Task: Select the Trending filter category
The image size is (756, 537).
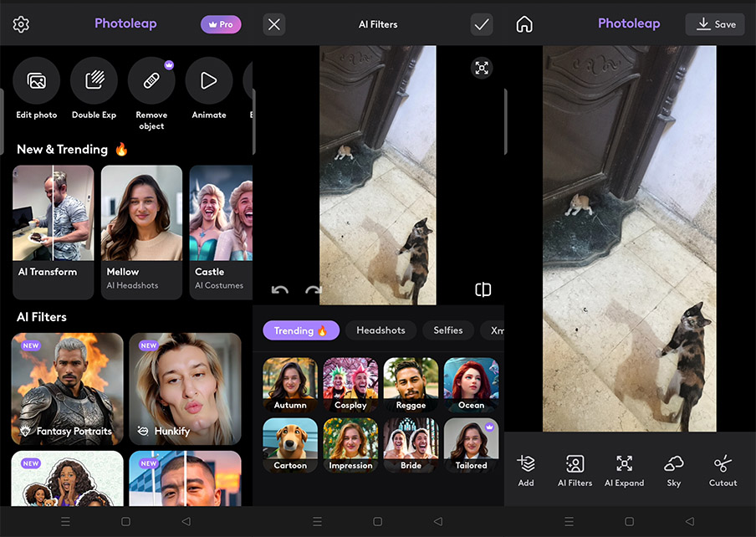Action: (301, 330)
